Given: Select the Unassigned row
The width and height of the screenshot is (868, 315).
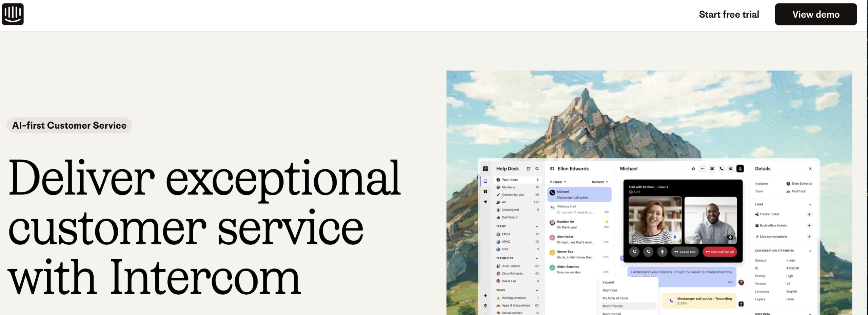Looking at the screenshot, I should tap(517, 210).
